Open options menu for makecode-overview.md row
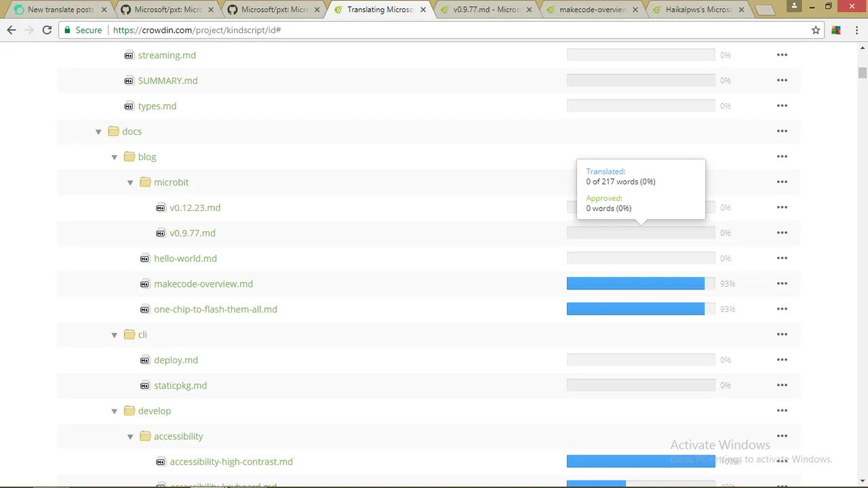This screenshot has height=488, width=868. pos(782,283)
